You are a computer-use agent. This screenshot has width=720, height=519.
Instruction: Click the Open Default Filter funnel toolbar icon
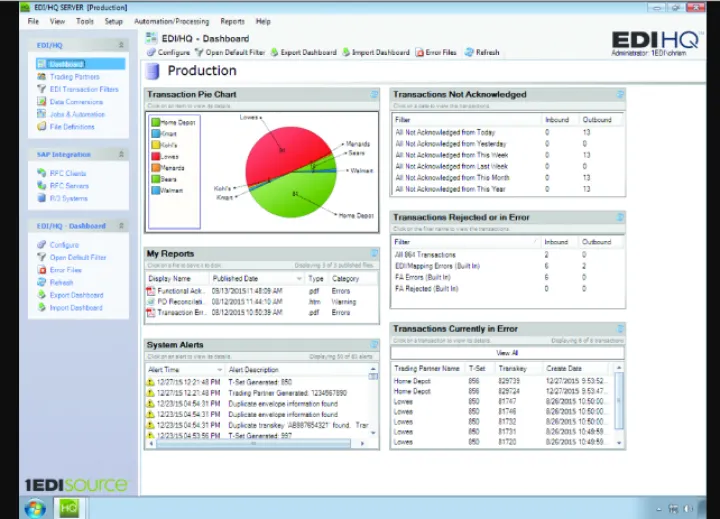click(x=200, y=52)
